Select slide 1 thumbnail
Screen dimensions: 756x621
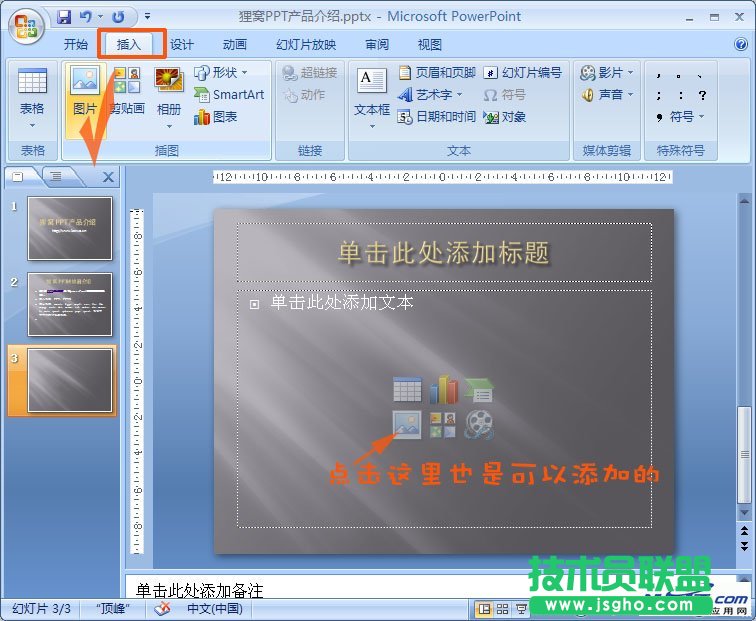70,229
